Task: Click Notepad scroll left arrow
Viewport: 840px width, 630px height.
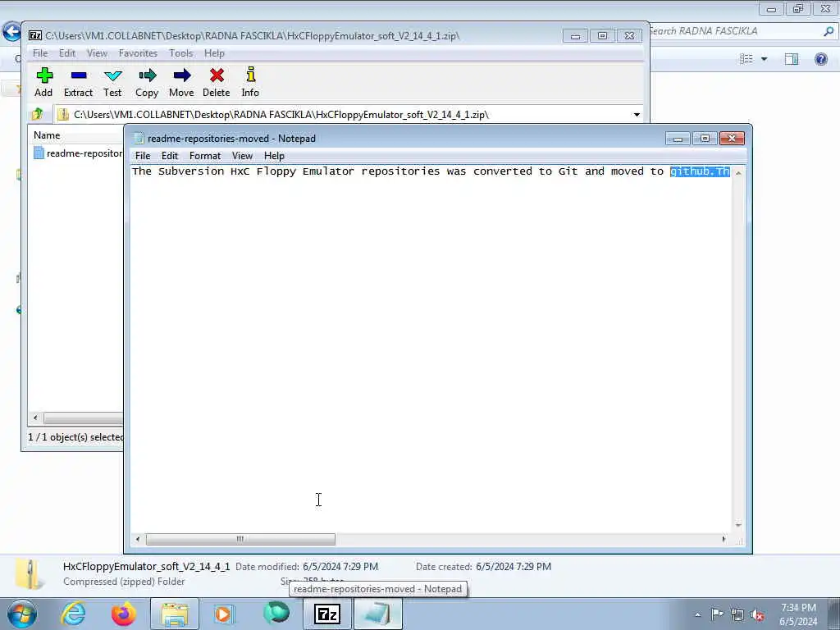Action: pyautogui.click(x=138, y=539)
